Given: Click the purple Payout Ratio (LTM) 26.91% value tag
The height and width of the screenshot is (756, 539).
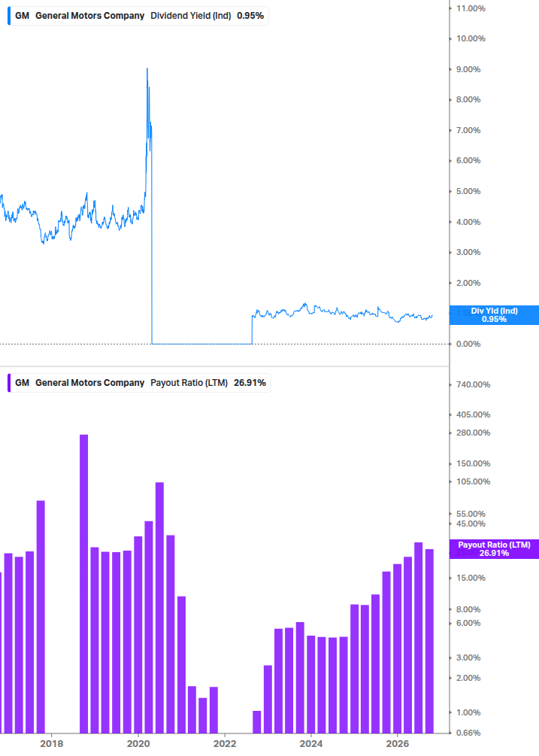Looking at the screenshot, I should [494, 549].
